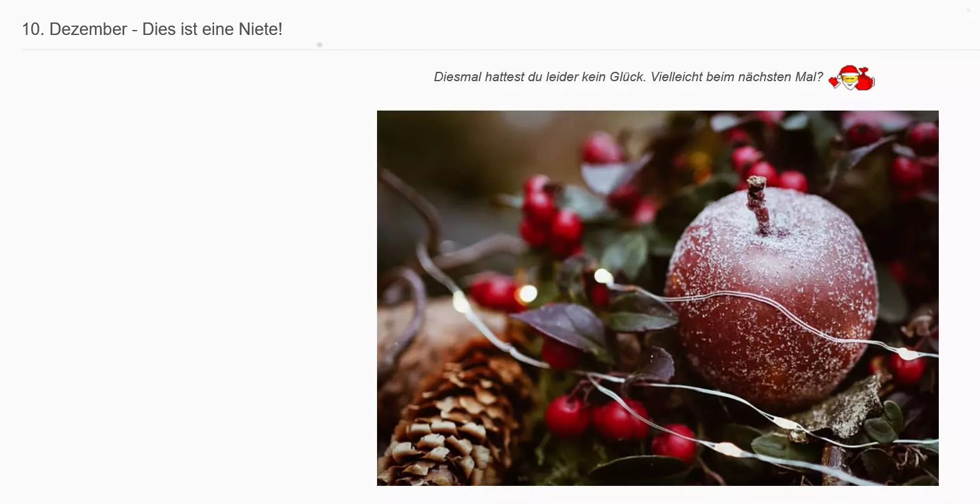Click the frosted red apple in the photo
This screenshot has height=504, width=980.
point(772,294)
